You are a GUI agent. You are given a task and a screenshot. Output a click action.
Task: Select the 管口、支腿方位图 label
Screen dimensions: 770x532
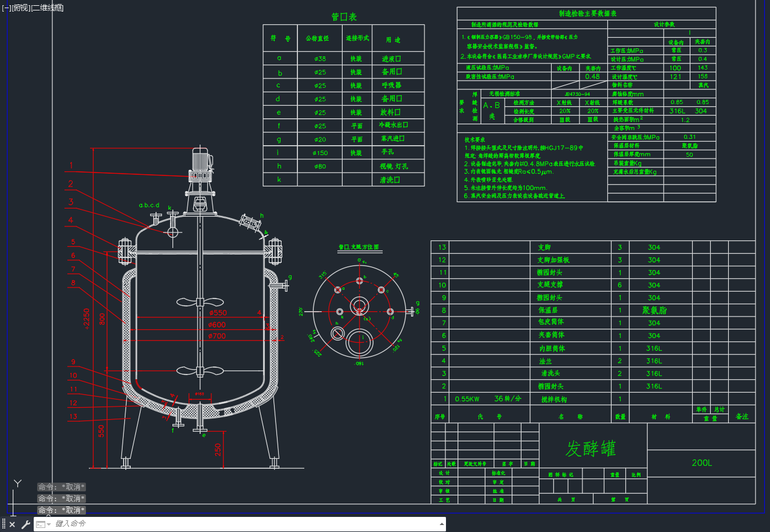[358, 247]
